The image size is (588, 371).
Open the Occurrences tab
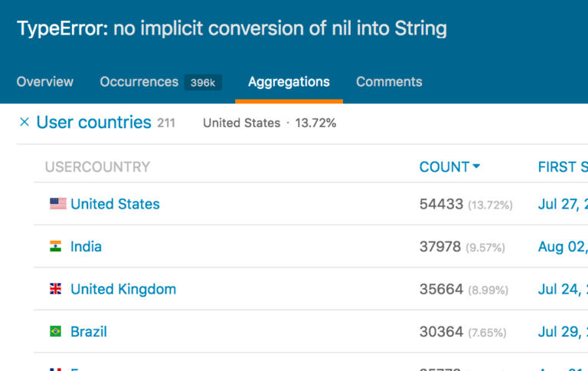[139, 82]
